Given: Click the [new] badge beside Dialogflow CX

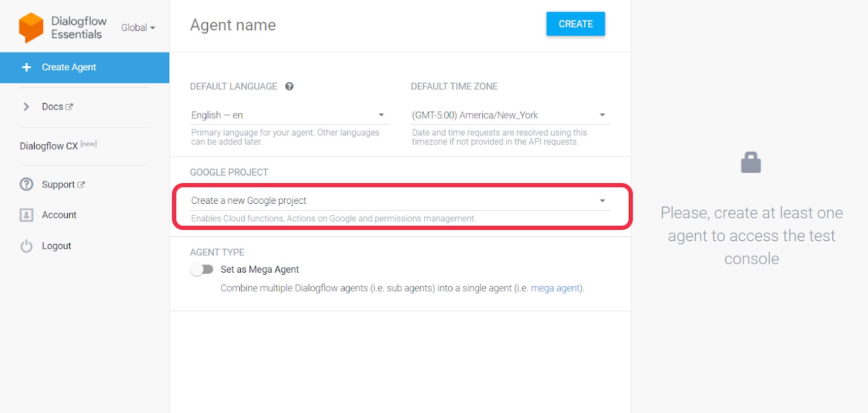Looking at the screenshot, I should [88, 144].
